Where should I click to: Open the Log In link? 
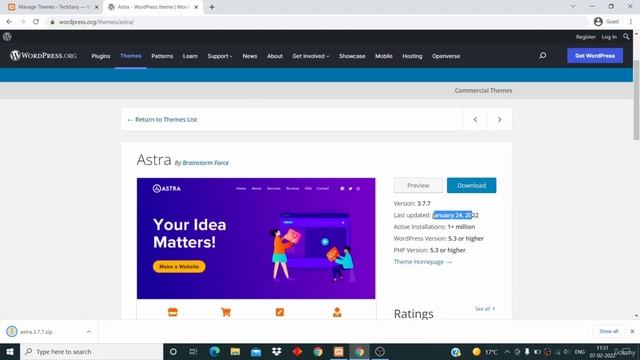(x=609, y=37)
